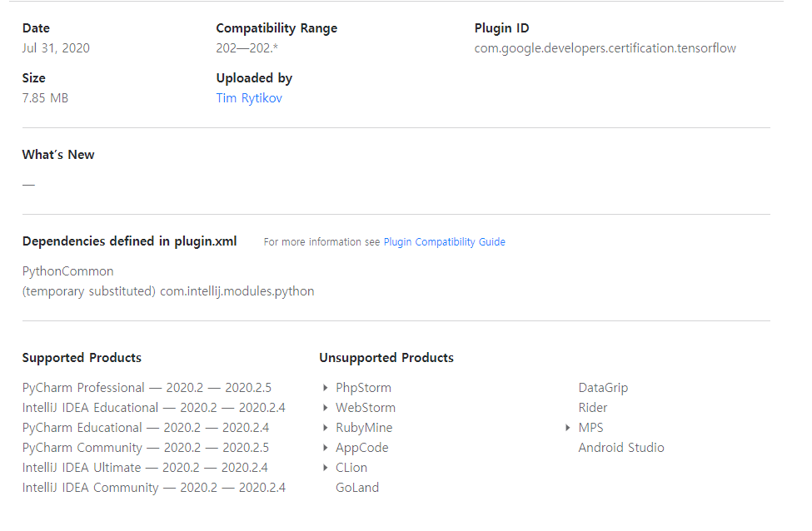
Task: Click the date value Jul 31, 2020
Action: click(x=56, y=48)
